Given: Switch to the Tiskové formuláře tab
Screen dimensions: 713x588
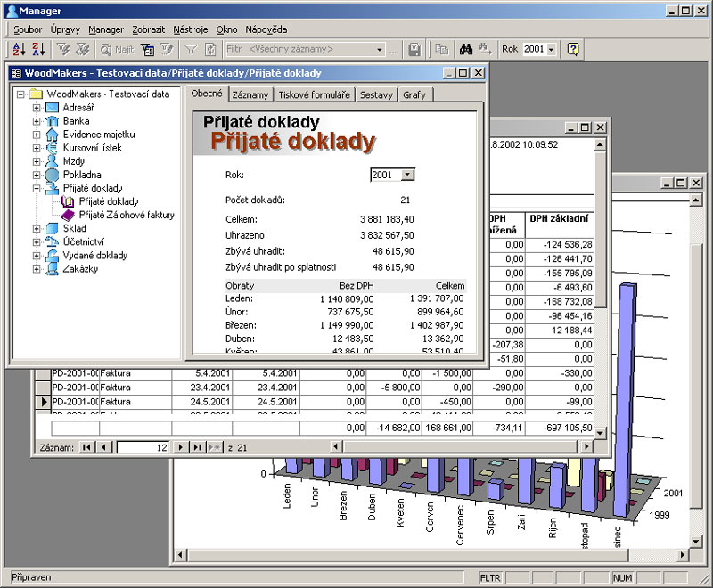Looking at the screenshot, I should [x=316, y=94].
